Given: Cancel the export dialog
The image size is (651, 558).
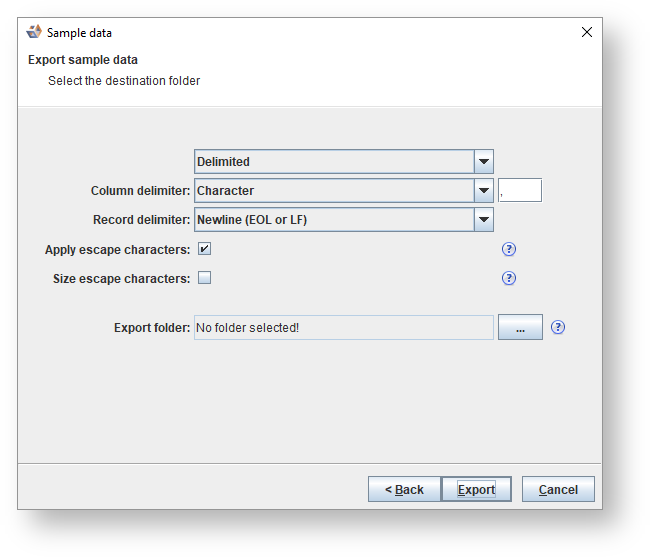Looking at the screenshot, I should coord(558,489).
